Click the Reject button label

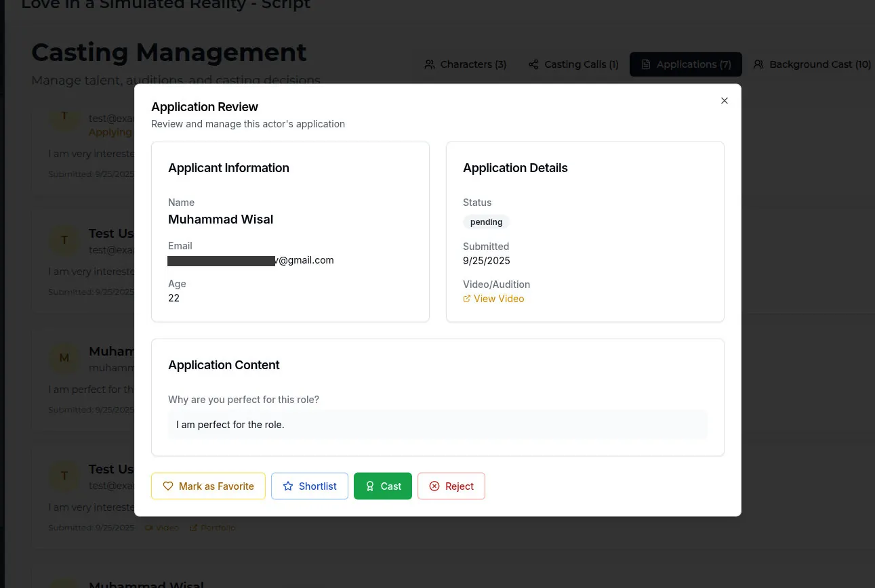tap(460, 486)
